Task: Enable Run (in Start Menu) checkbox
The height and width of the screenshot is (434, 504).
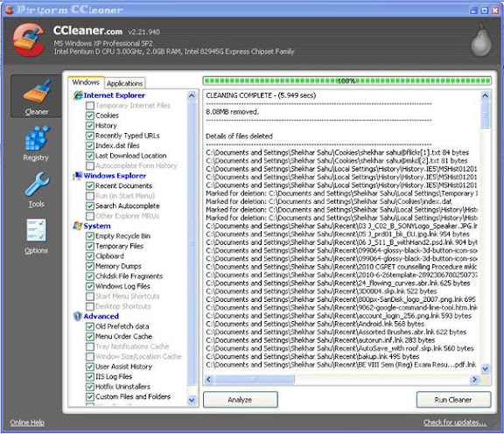Action: tap(90, 196)
